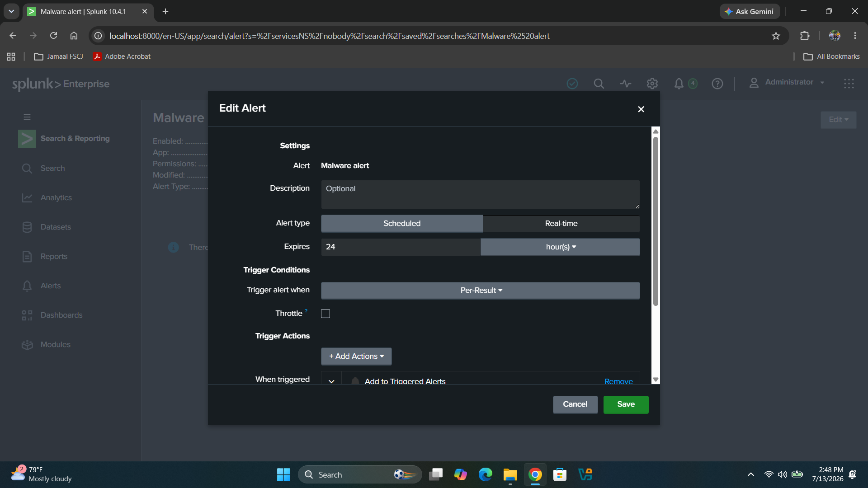Image resolution: width=868 pixels, height=488 pixels.
Task: Expand the Add to Triggered Alerts chevron
Action: click(x=331, y=381)
